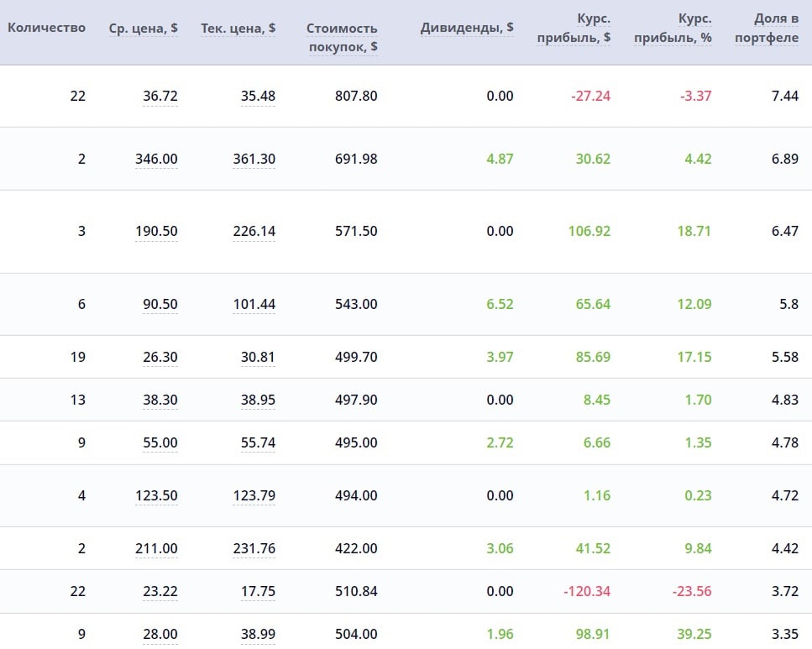Click current price 55.74
Screen dimensions: 812x649
[258, 442]
